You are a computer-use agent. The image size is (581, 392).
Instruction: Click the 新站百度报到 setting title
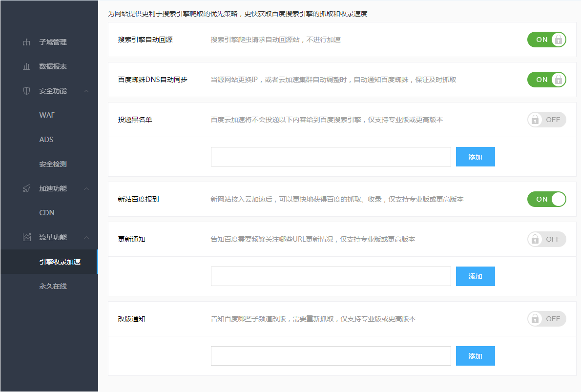[138, 199]
